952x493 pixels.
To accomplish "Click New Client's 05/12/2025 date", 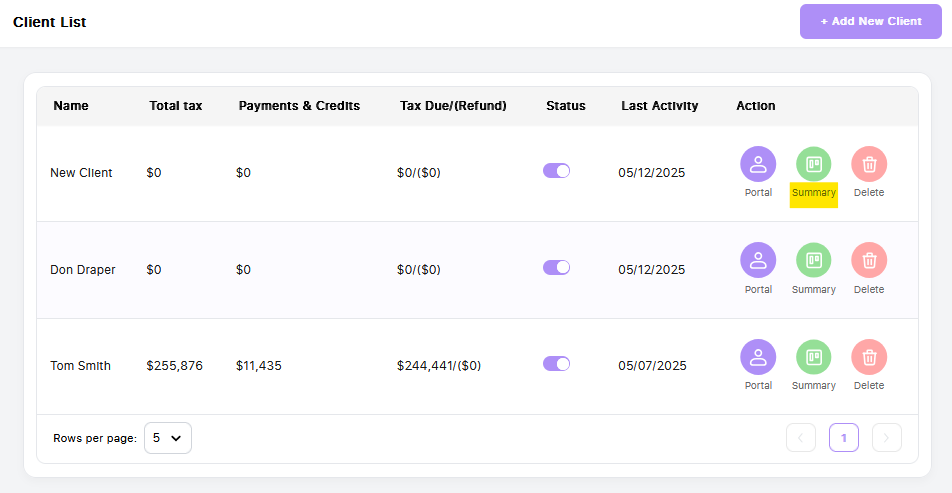I will coord(651,172).
